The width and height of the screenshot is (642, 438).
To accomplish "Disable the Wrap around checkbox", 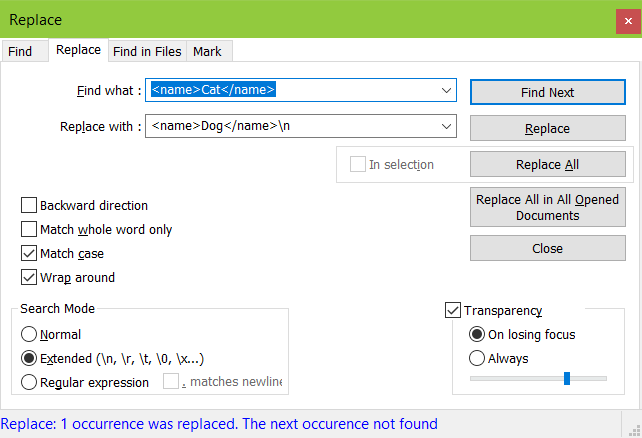I will (x=29, y=277).
